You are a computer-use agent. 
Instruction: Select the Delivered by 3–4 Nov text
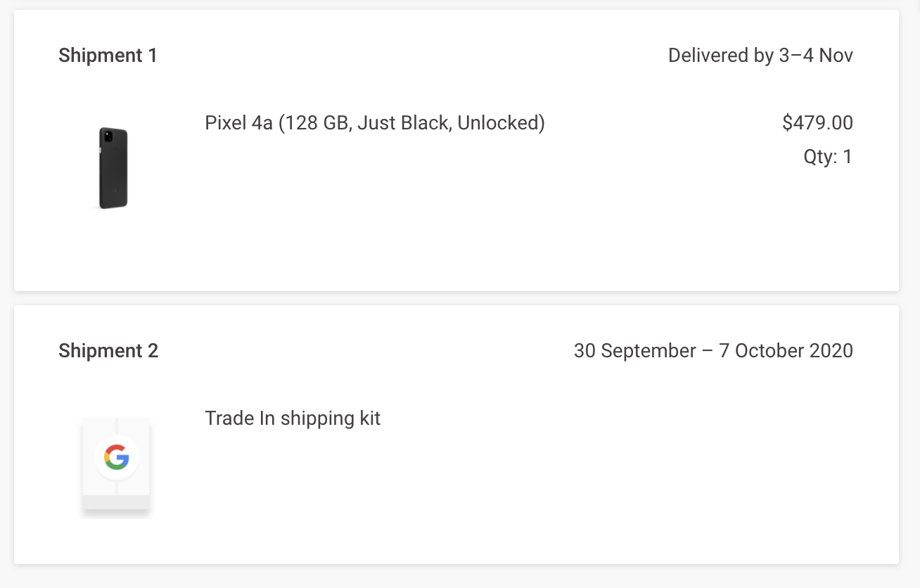[760, 56]
